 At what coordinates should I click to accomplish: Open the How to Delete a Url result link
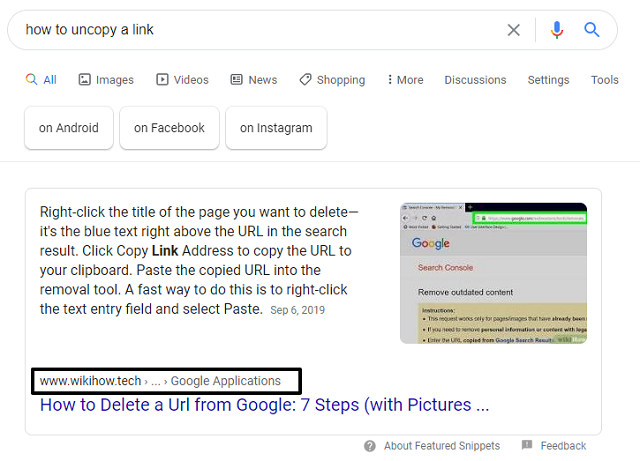pos(264,406)
